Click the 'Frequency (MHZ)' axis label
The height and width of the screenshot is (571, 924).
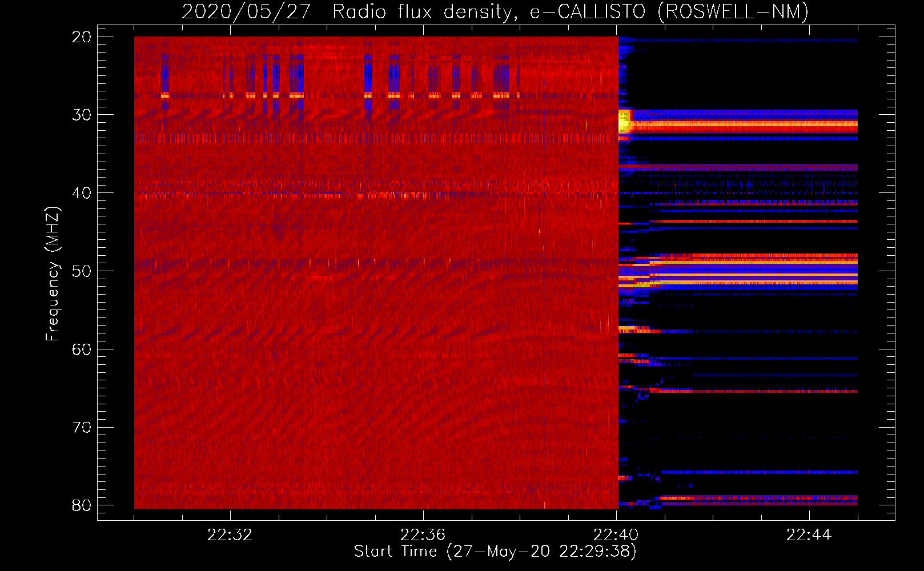53,274
